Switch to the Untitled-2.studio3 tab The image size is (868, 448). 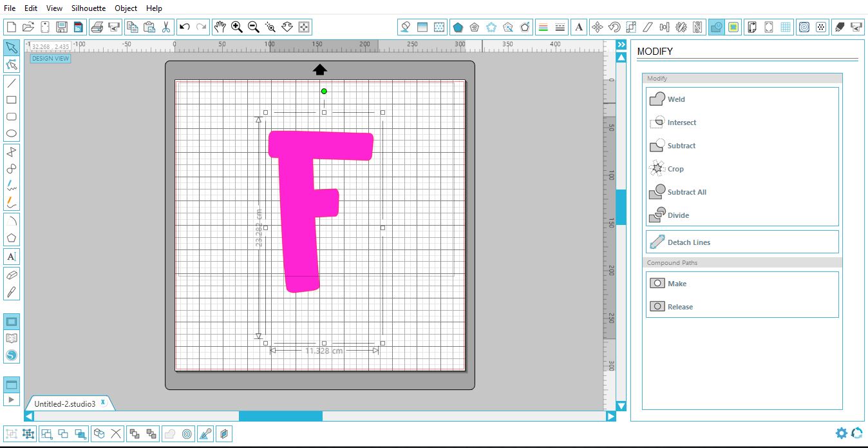click(x=64, y=402)
